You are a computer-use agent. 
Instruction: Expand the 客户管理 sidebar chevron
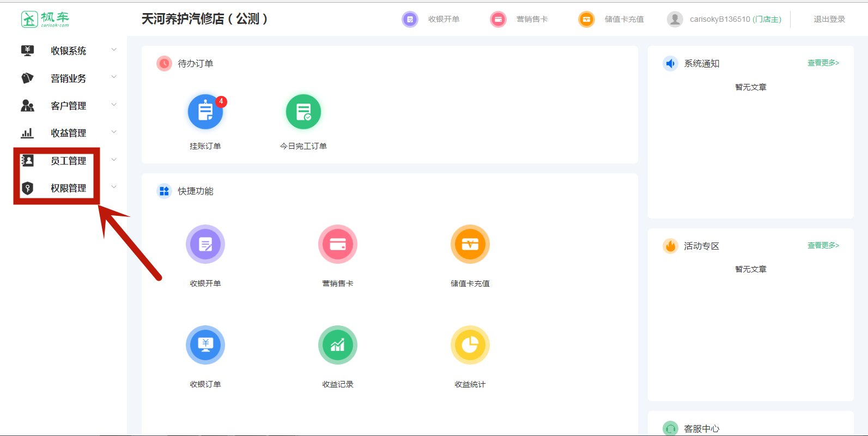point(114,105)
